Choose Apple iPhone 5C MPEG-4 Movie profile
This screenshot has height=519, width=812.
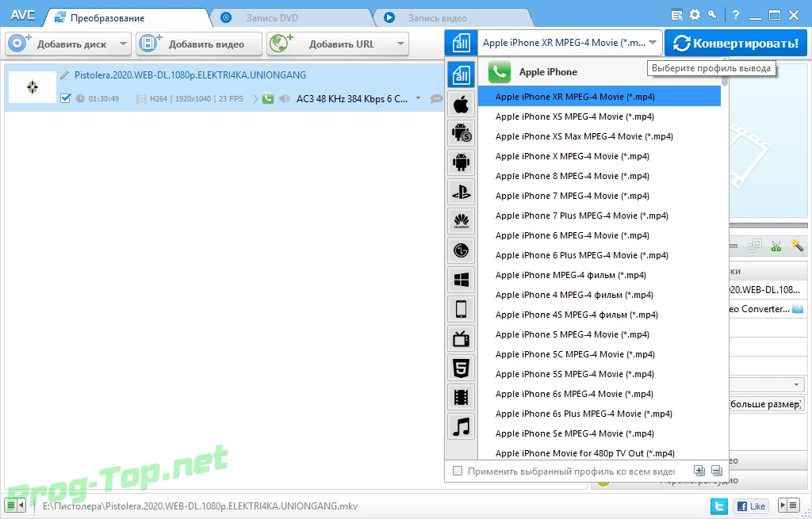click(599, 354)
